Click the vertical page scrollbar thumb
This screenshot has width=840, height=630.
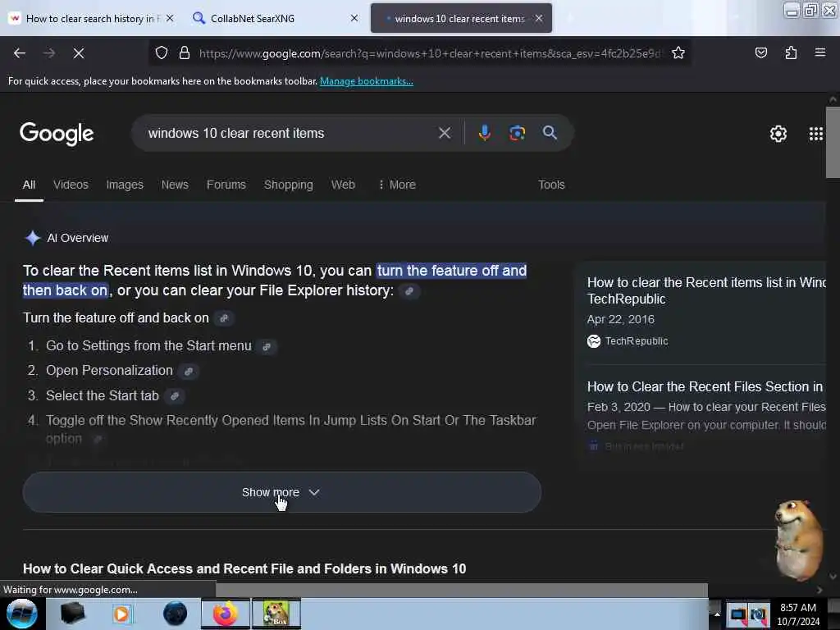pos(833,142)
